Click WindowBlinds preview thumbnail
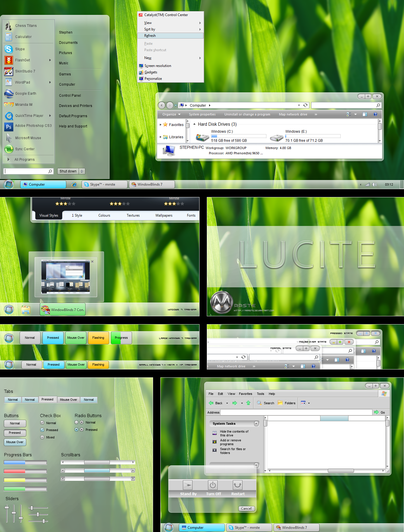This screenshot has height=532, width=404. coord(65,276)
